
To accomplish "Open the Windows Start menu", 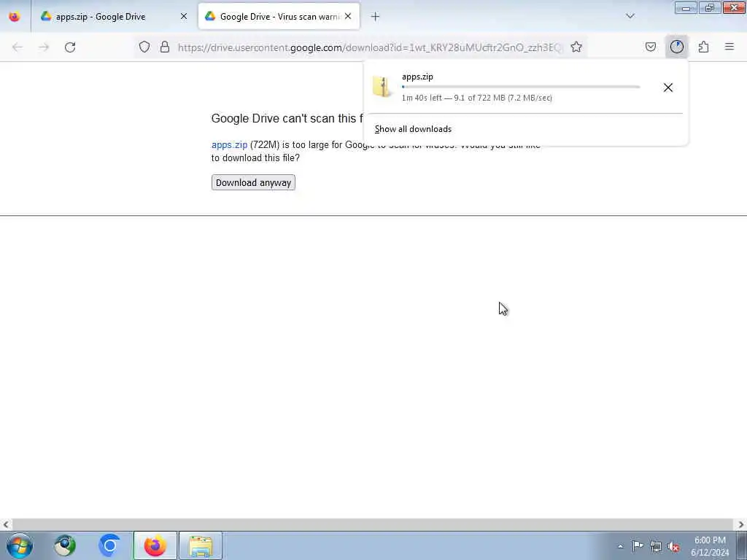I will click(x=20, y=545).
